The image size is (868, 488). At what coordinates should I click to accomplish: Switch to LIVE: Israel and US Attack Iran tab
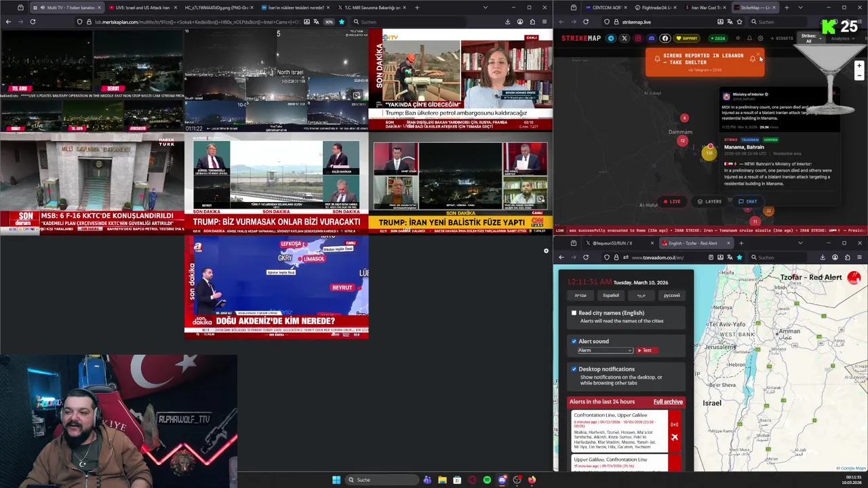tap(142, 7)
